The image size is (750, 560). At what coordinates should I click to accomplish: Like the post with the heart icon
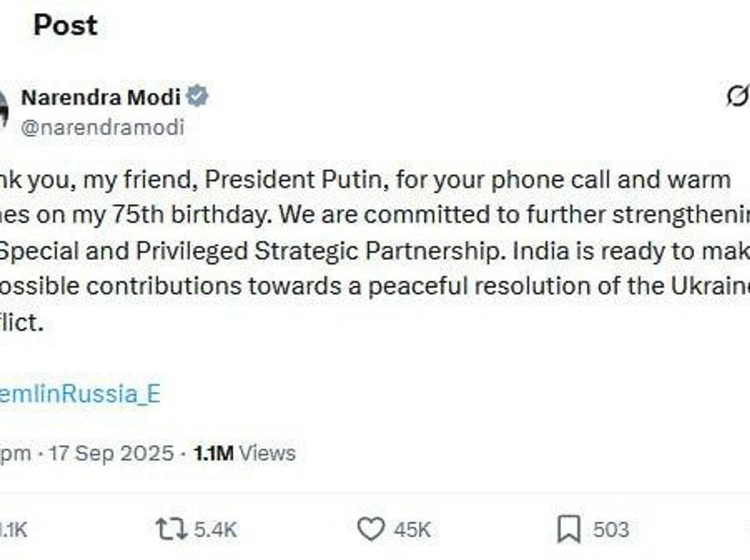(x=371, y=529)
